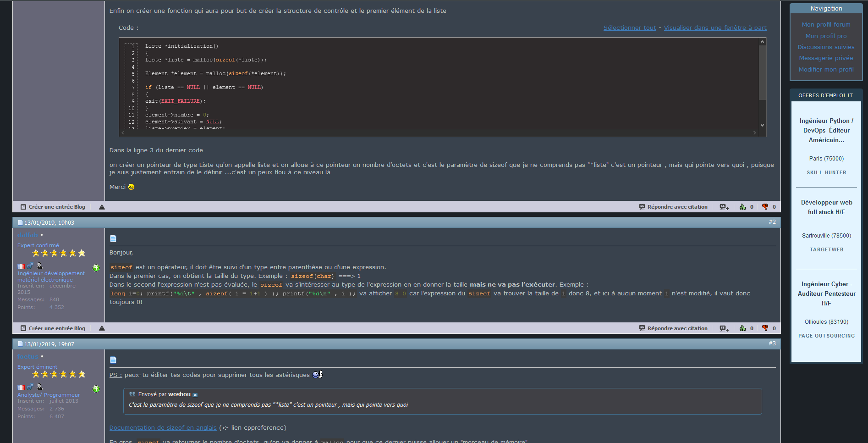Click the thumbs-up smiley in foetus's post
Image resolution: width=868 pixels, height=443 pixels.
(318, 375)
